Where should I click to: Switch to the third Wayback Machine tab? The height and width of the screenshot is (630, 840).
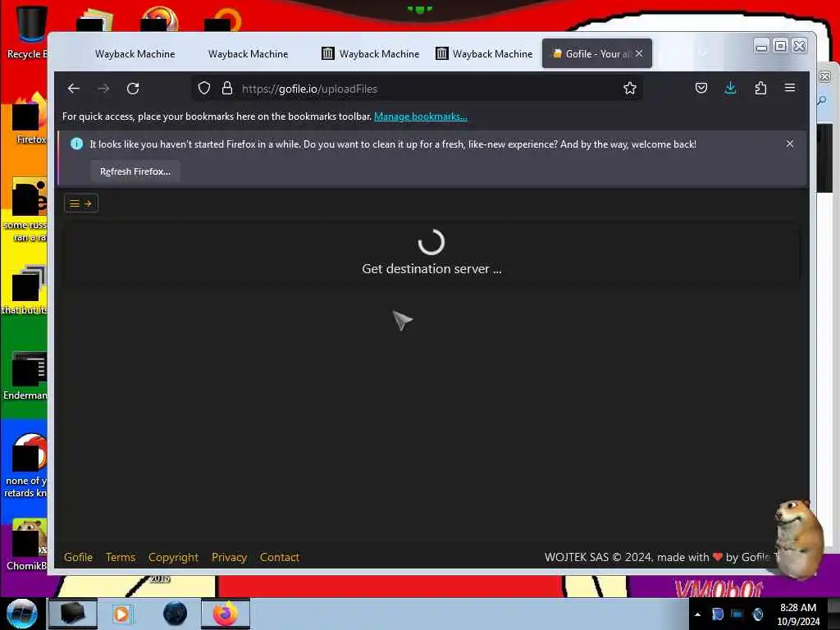click(371, 53)
